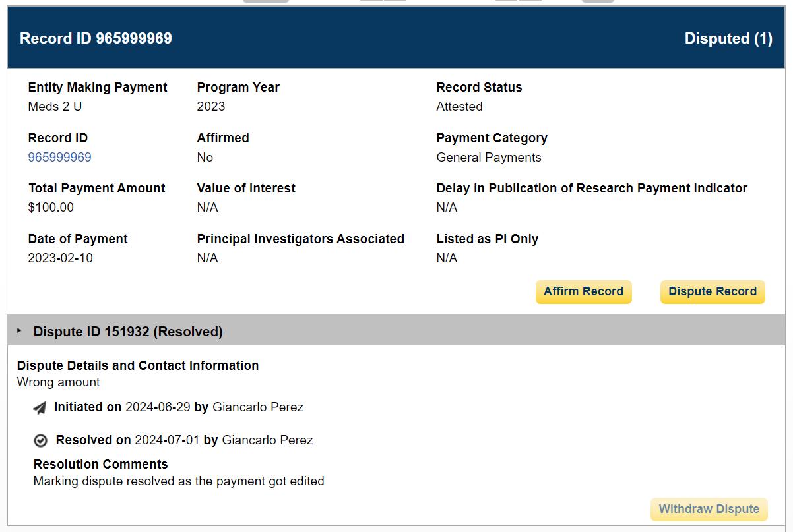This screenshot has width=793, height=532.
Task: Click the Dispute Details and Contact Information heading
Action: click(137, 365)
